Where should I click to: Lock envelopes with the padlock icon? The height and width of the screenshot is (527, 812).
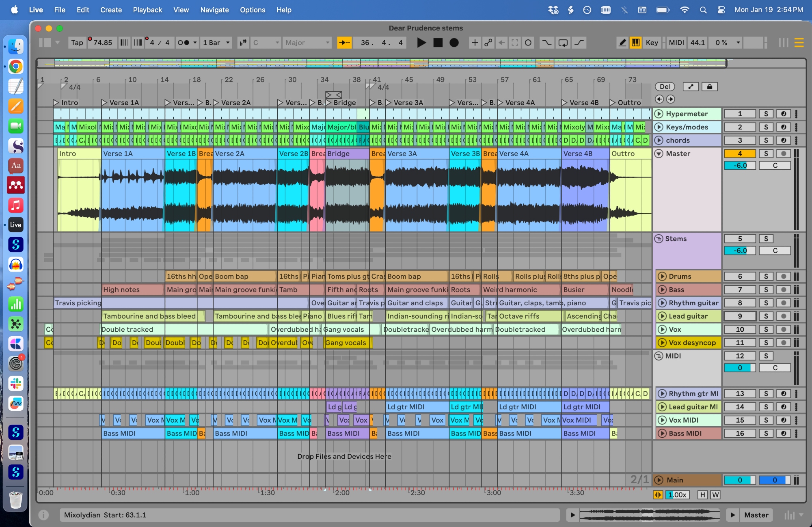pyautogui.click(x=709, y=86)
